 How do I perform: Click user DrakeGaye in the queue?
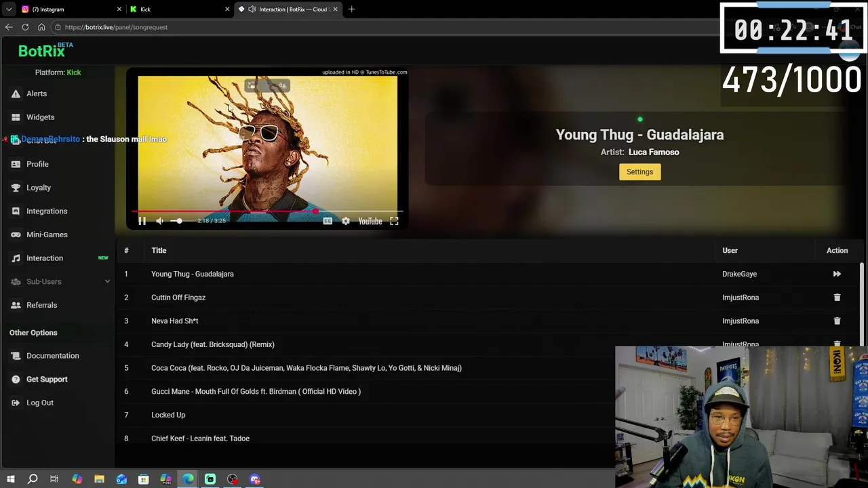[x=739, y=274]
